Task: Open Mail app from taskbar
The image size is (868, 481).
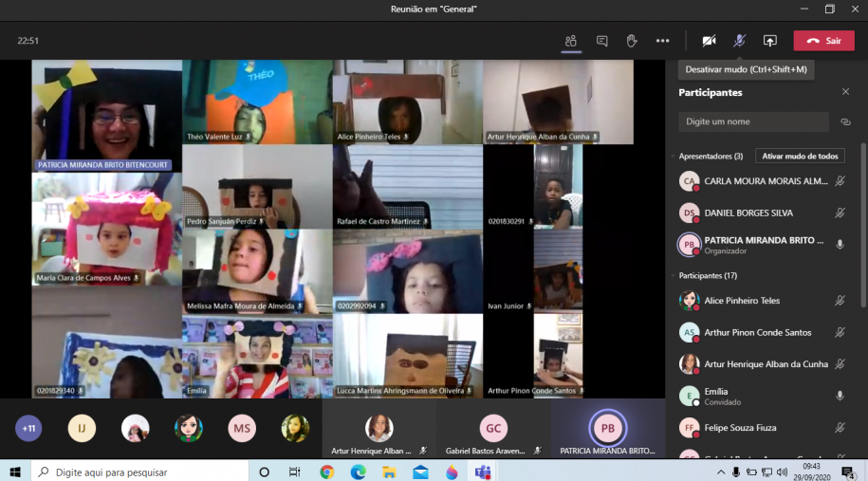Action: pyautogui.click(x=420, y=472)
